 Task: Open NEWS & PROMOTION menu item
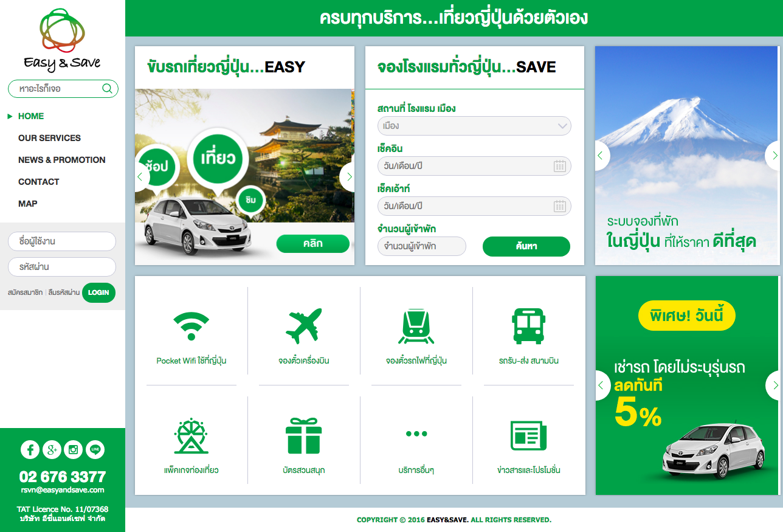click(62, 160)
